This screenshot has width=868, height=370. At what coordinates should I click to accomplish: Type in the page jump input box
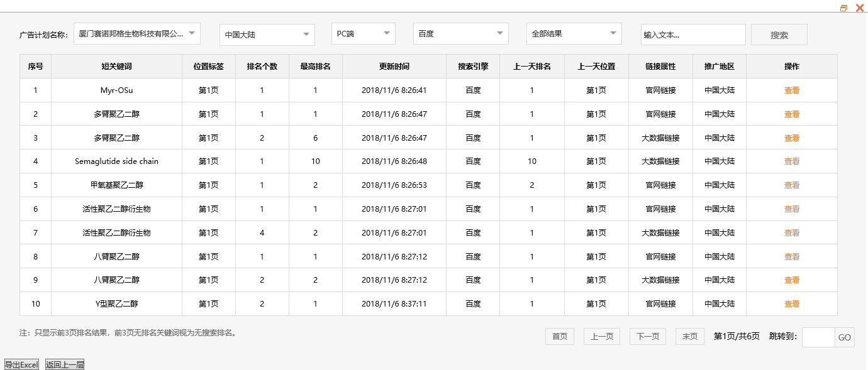818,337
